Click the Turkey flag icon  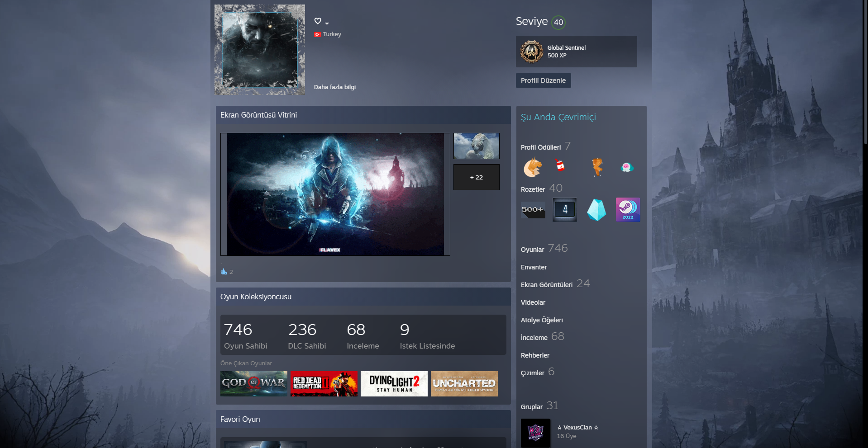[318, 34]
